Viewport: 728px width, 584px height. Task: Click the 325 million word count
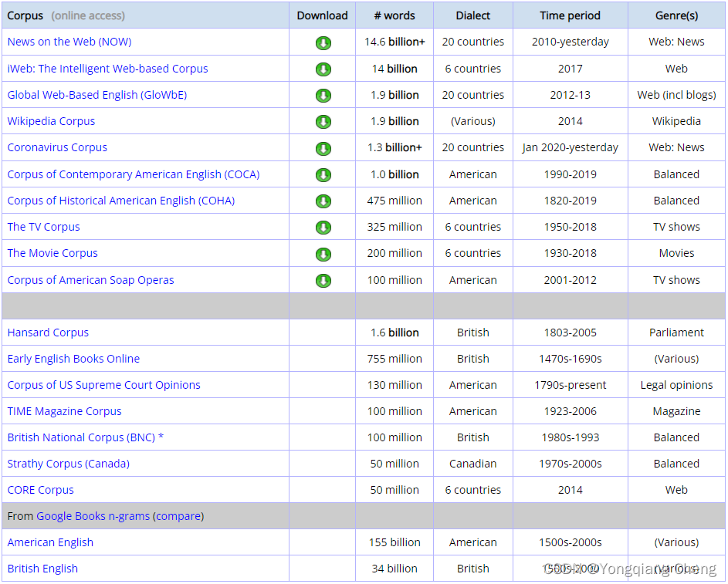tap(394, 227)
